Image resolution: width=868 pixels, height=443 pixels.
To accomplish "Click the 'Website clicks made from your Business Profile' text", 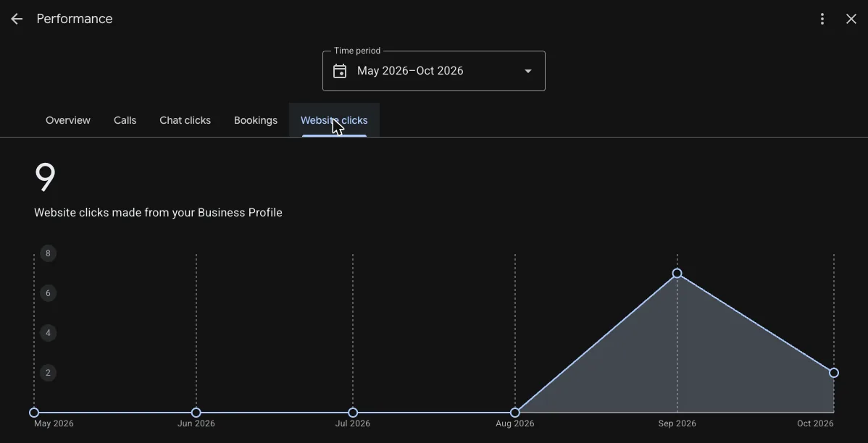I will (x=159, y=212).
